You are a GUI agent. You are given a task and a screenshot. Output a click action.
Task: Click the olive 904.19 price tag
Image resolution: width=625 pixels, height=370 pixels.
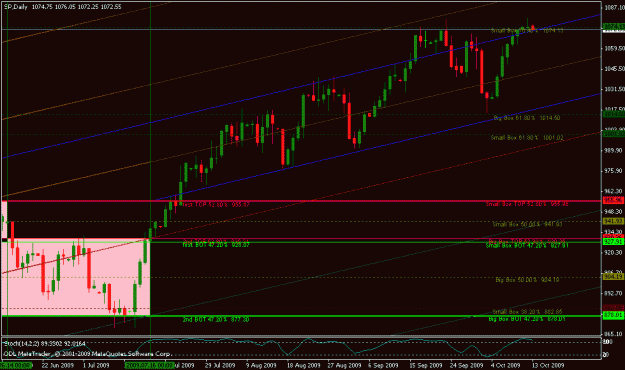coord(613,276)
